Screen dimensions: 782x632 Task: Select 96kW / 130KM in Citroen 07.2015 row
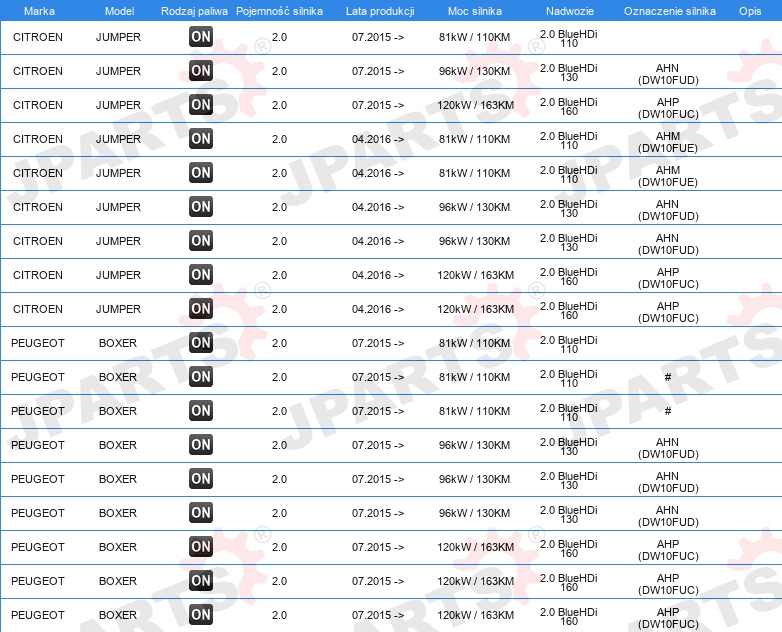474,71
